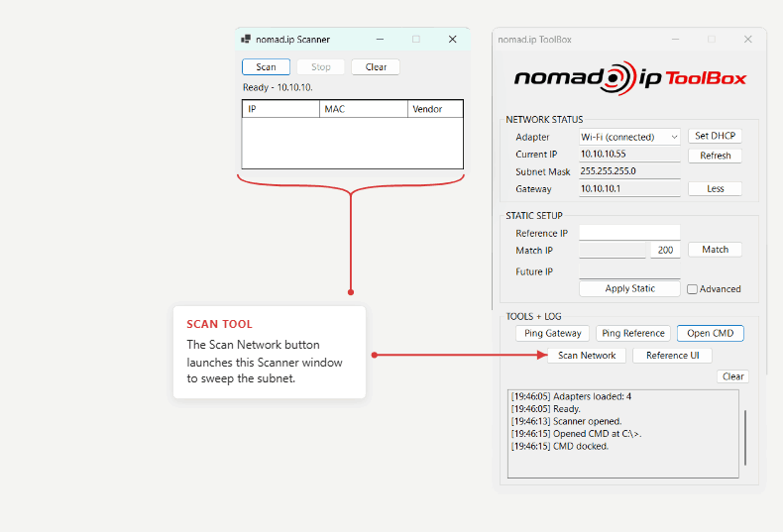Viewport: 783px width, 532px height.
Task: Close the nomad.ip Scanner window
Action: tap(452, 39)
